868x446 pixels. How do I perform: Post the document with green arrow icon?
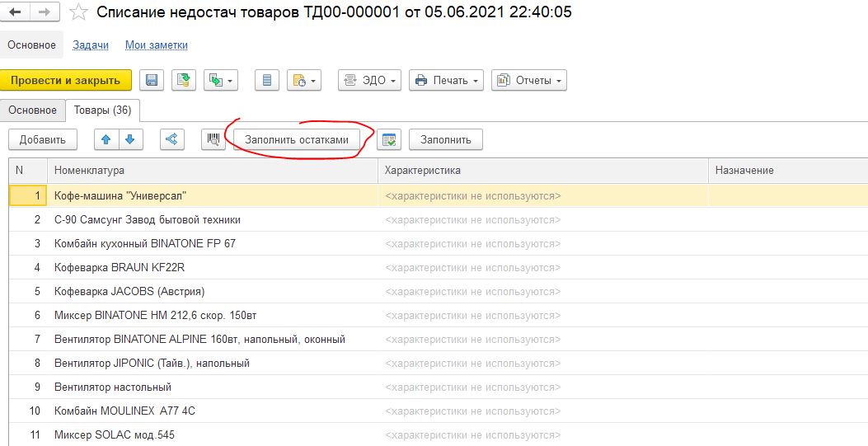click(x=183, y=80)
